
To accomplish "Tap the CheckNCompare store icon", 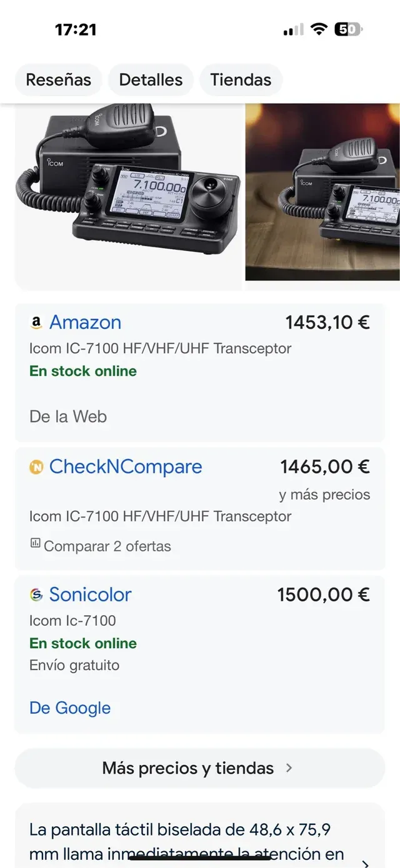I will pyautogui.click(x=36, y=467).
